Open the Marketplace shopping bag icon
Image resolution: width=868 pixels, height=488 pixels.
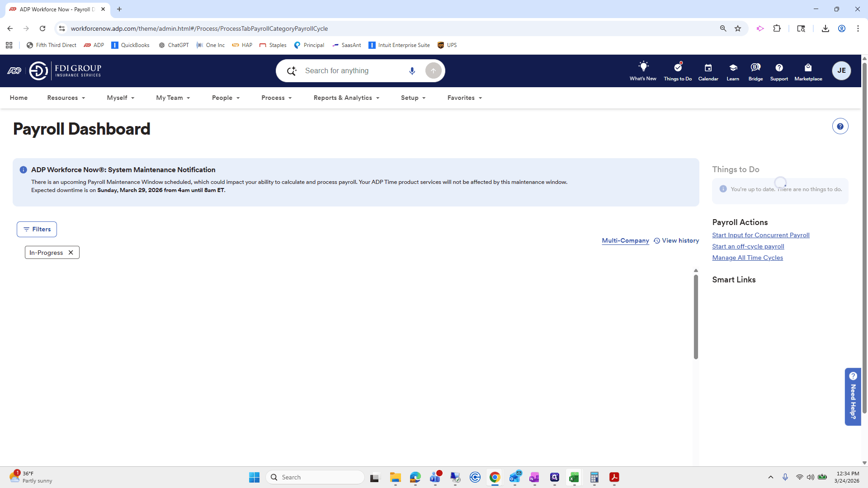808,71
